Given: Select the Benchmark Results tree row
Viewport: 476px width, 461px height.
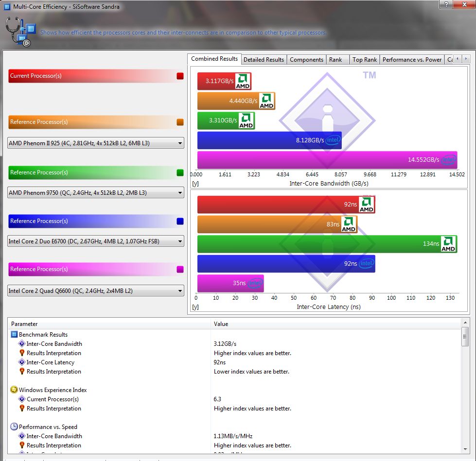Looking at the screenshot, I should click(43, 334).
